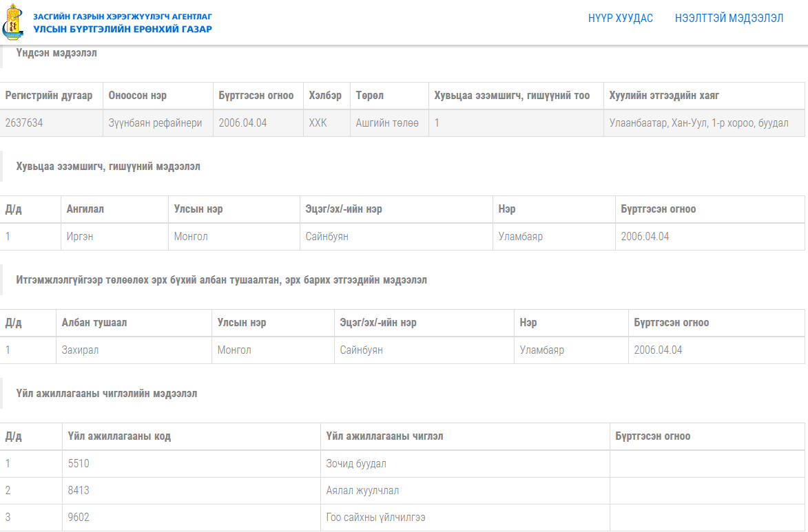Click the Оноосон нэр column header
808x532 pixels.
pyautogui.click(x=138, y=96)
